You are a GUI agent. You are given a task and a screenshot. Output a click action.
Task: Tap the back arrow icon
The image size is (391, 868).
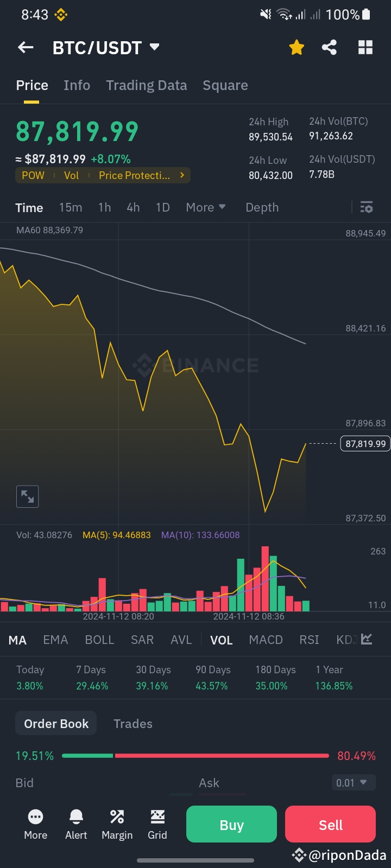pyautogui.click(x=26, y=48)
